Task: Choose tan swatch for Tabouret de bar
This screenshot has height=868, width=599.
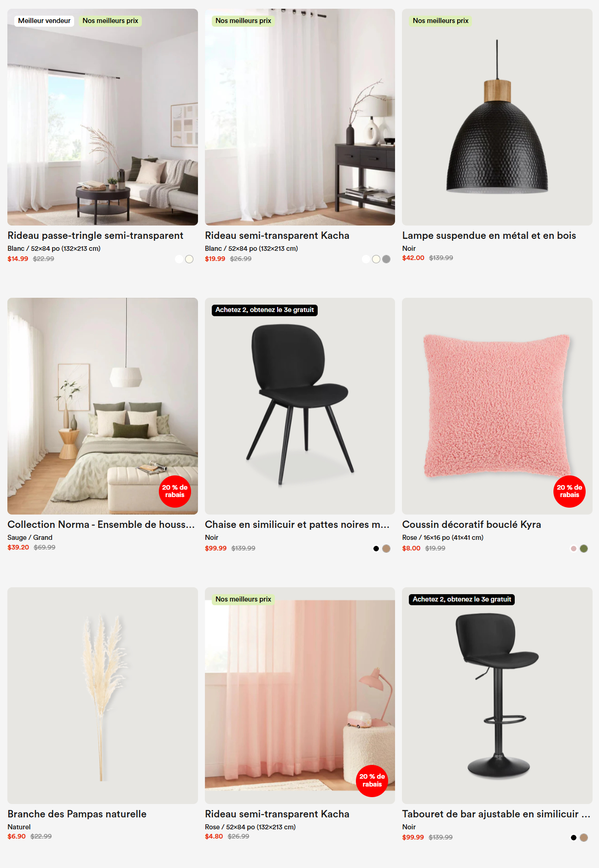Action: [x=584, y=838]
